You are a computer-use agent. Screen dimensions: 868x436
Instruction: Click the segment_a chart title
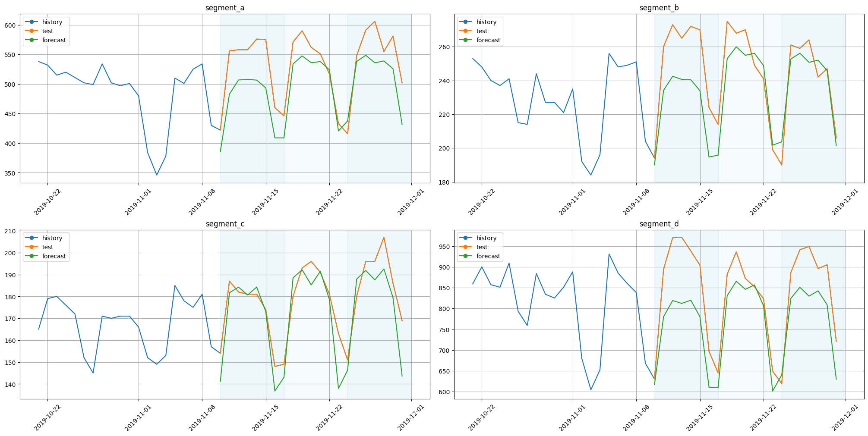click(x=224, y=8)
